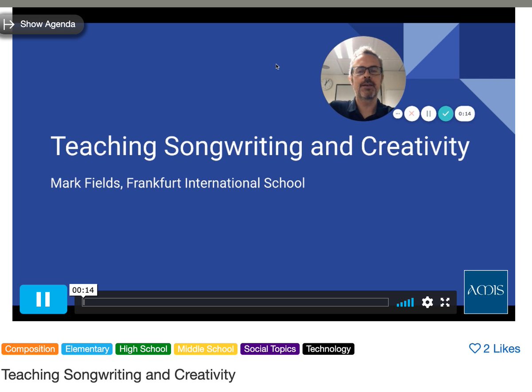The image size is (532, 392).
Task: Click the Mark Fields presenter line
Action: (x=178, y=183)
